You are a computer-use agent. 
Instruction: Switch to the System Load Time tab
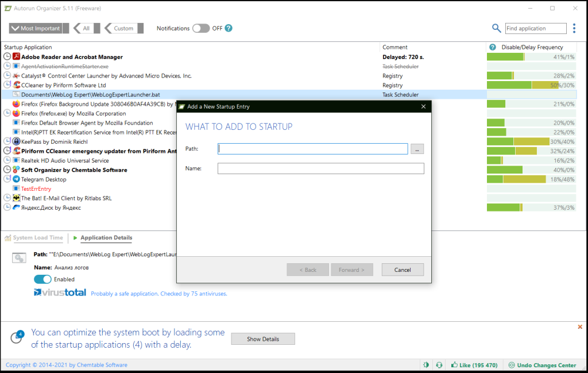click(x=34, y=237)
